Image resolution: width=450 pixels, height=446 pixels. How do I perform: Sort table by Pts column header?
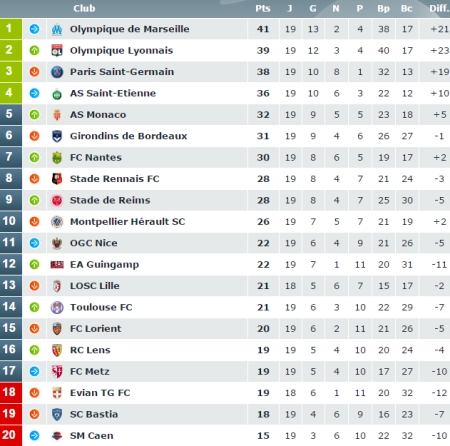[263, 9]
